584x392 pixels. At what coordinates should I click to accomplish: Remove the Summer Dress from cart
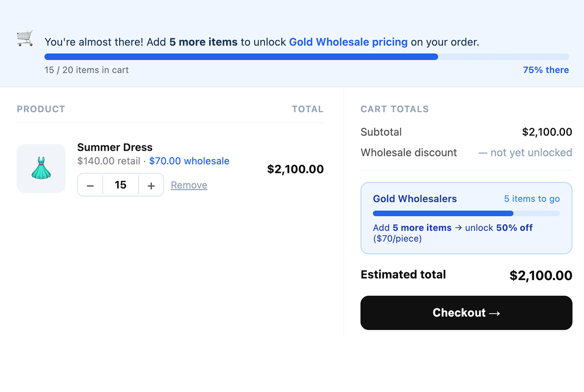coord(189,185)
